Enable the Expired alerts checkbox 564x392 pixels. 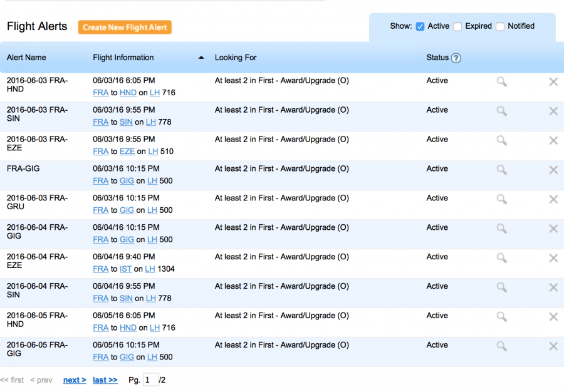pos(457,26)
